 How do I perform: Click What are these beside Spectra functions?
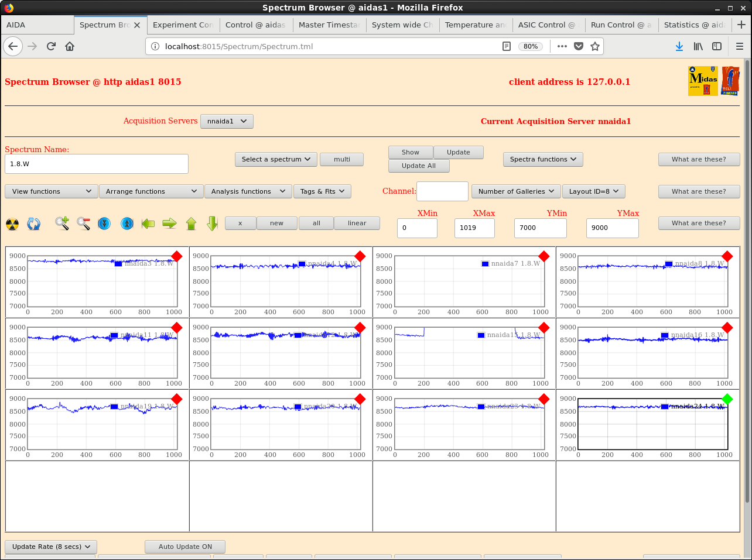(x=699, y=159)
